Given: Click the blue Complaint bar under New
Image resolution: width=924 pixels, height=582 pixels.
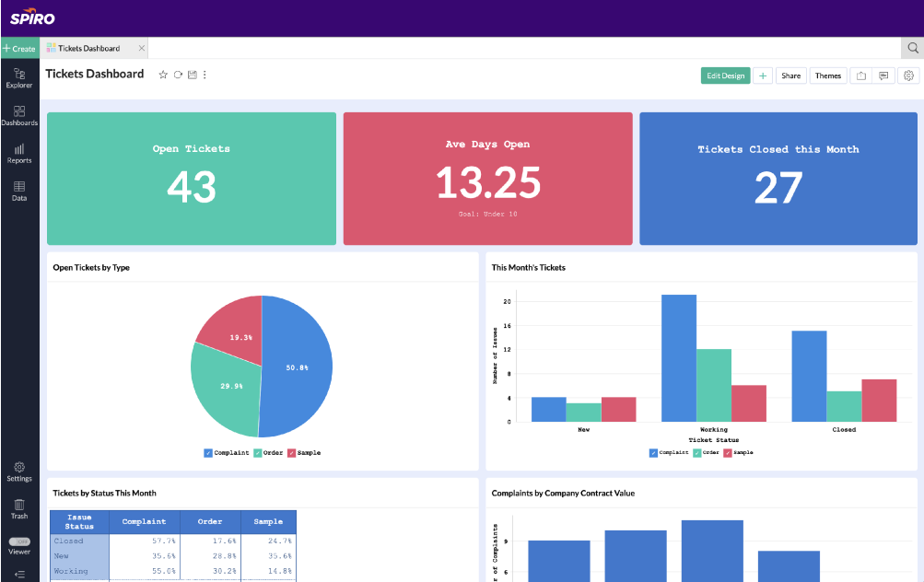Looking at the screenshot, I should [x=549, y=410].
